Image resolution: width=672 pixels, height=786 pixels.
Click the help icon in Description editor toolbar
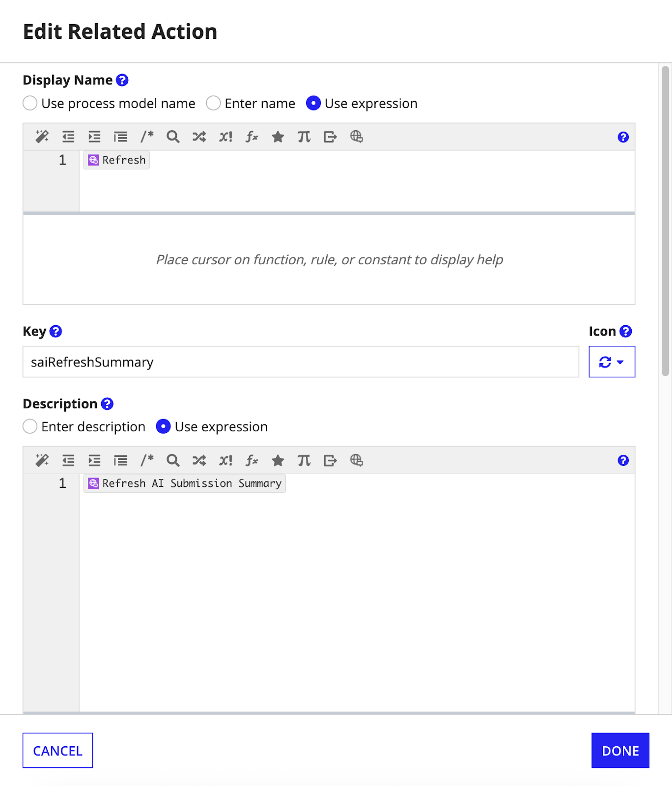623,460
